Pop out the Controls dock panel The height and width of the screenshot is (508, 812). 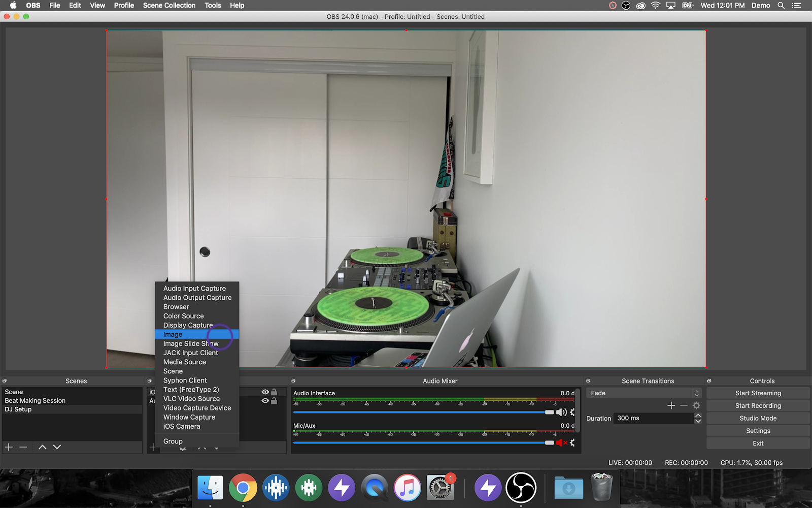(709, 381)
